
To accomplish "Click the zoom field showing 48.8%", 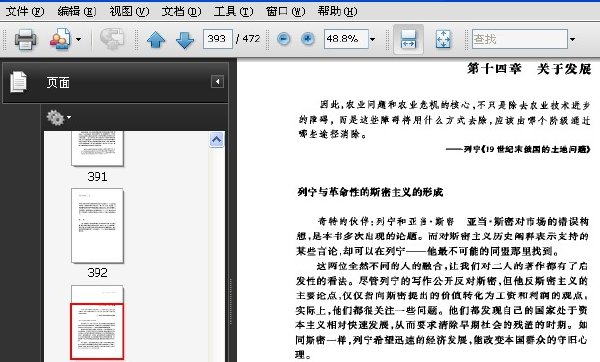I will point(346,39).
